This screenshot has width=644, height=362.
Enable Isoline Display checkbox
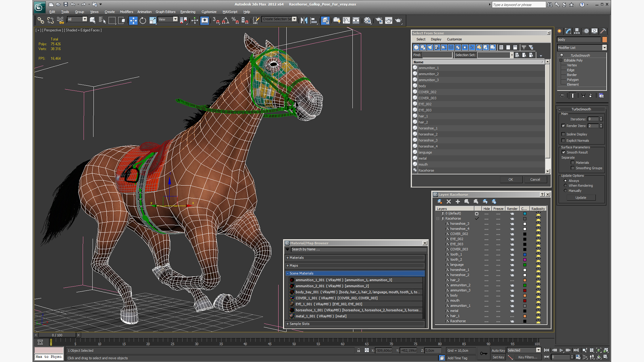[563, 134]
